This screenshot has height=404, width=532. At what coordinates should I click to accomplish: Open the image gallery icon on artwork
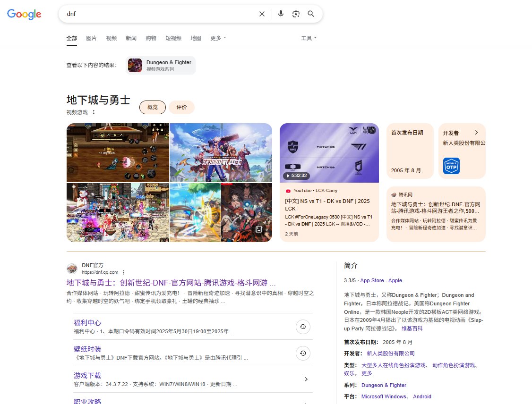pos(258,229)
